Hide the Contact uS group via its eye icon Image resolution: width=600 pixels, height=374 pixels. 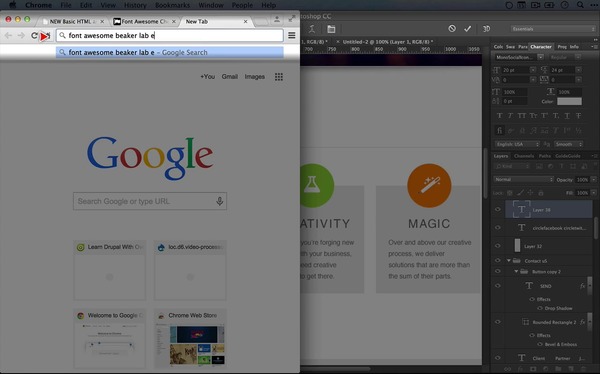click(x=498, y=261)
